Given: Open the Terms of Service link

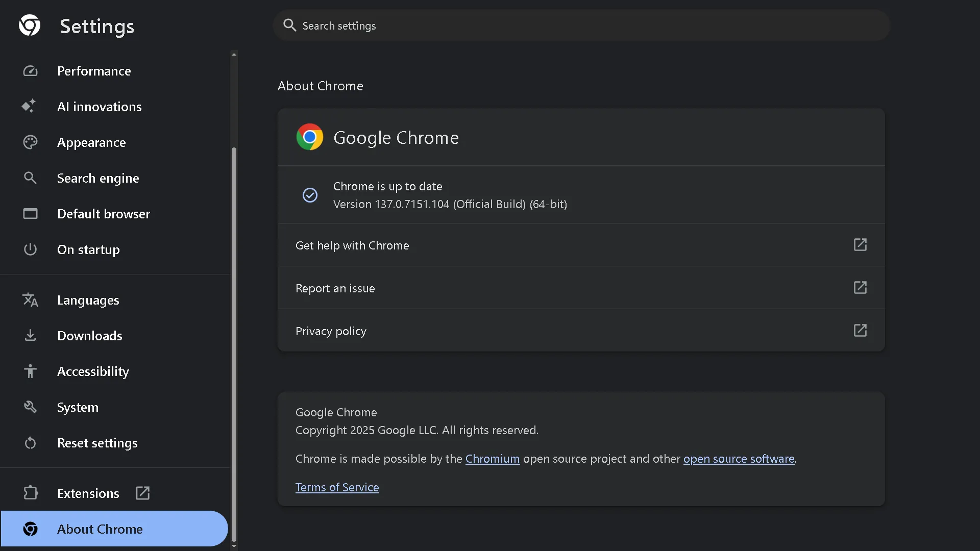Looking at the screenshot, I should click(x=337, y=487).
